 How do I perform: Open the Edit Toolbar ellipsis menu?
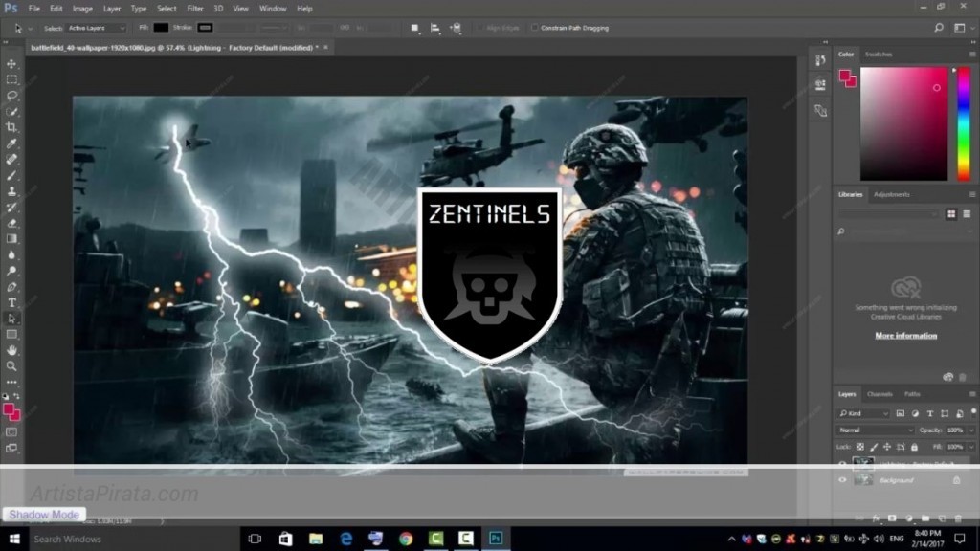click(x=11, y=382)
